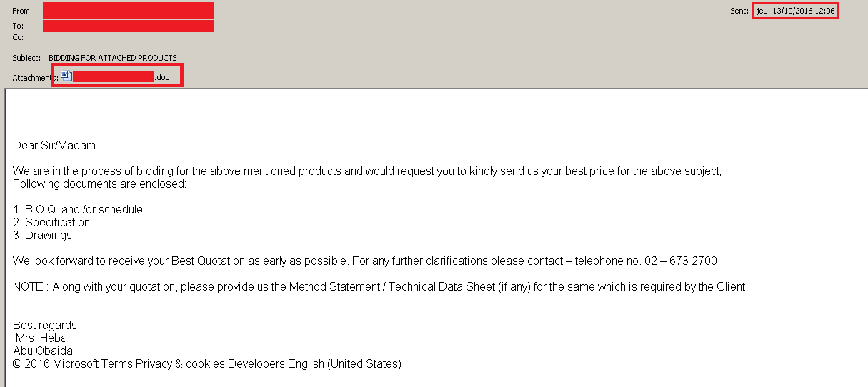Image resolution: width=868 pixels, height=387 pixels.
Task: Open the Privacy & cookies footer link
Action: coord(180,364)
